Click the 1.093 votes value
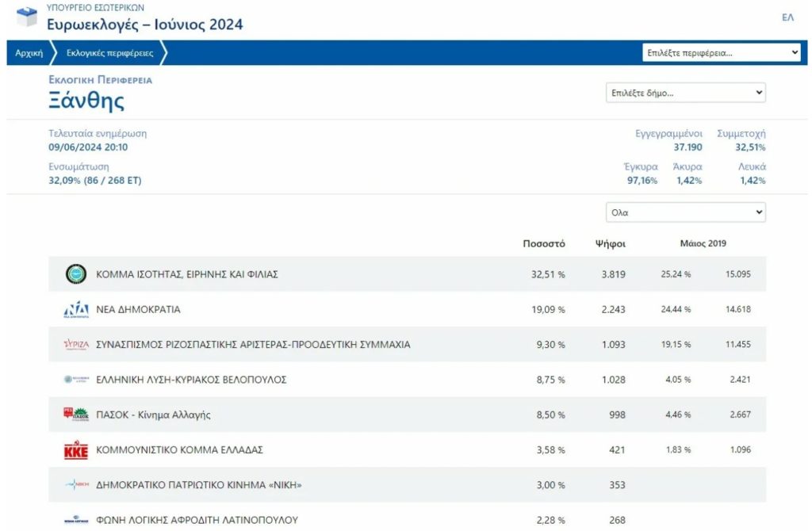 point(613,345)
